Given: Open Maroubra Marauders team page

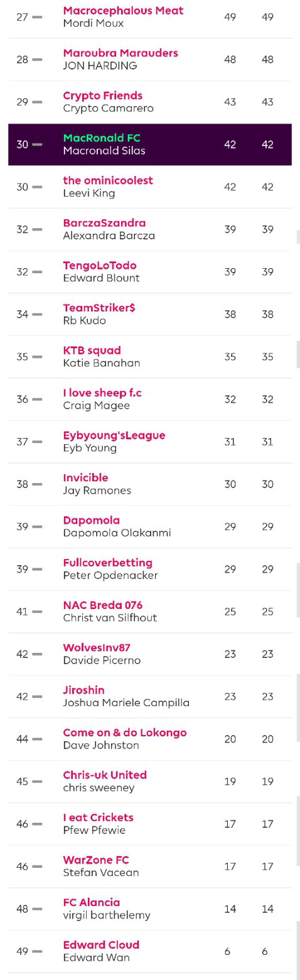Looking at the screenshot, I should pyautogui.click(x=121, y=53).
